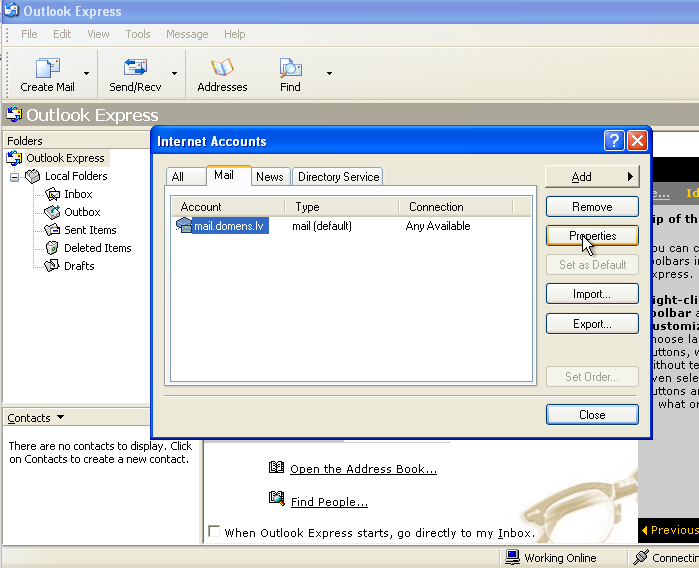
Task: Open the Help menu
Action: tap(234, 34)
